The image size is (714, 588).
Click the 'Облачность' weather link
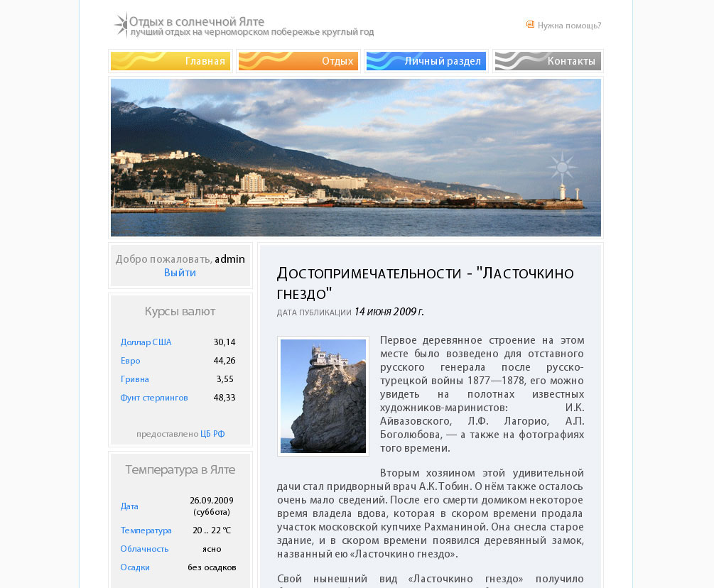pos(144,548)
